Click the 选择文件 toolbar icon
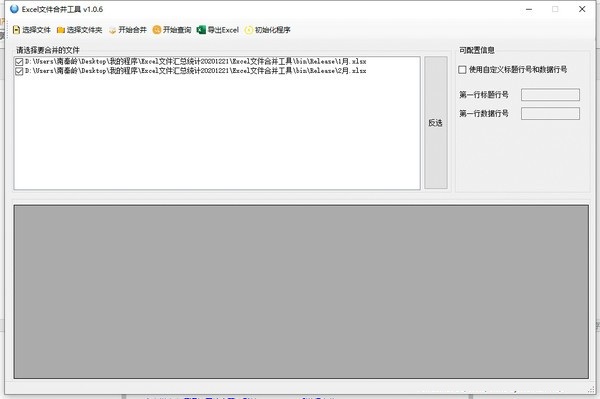Image resolution: width=600 pixels, height=399 pixels. (x=16, y=30)
